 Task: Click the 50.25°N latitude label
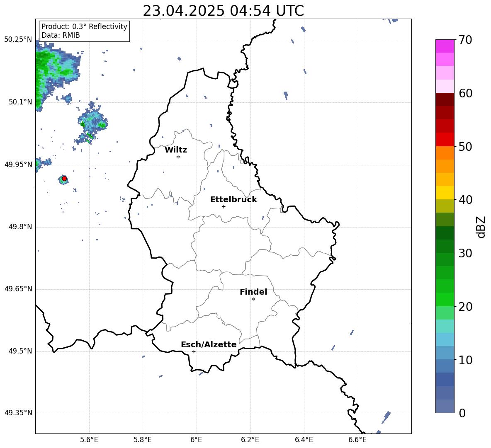(x=18, y=39)
